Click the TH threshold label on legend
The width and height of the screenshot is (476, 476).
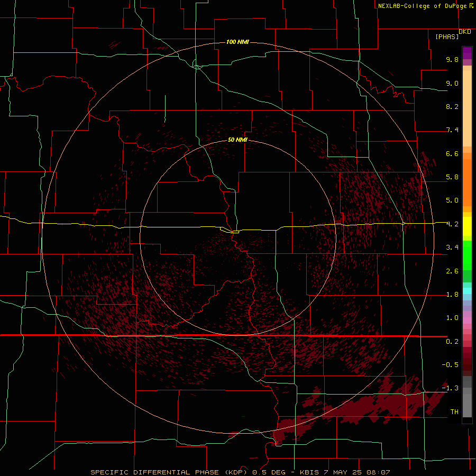pos(454,412)
